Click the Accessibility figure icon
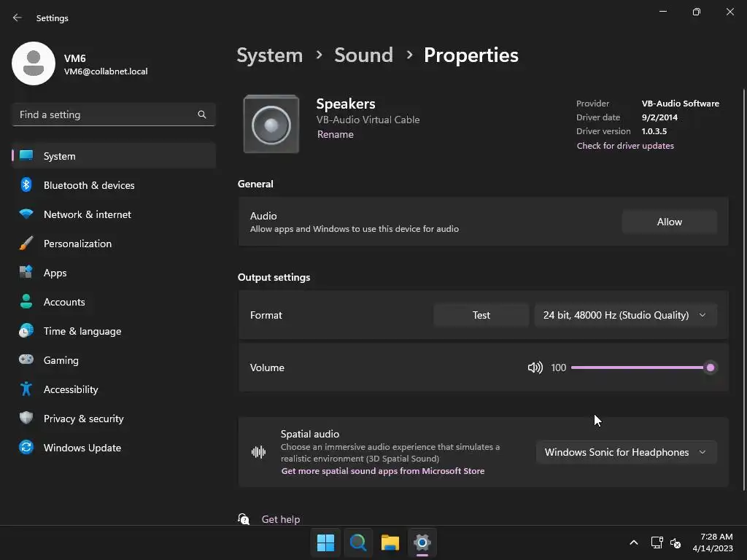The height and width of the screenshot is (560, 747). pos(26,389)
